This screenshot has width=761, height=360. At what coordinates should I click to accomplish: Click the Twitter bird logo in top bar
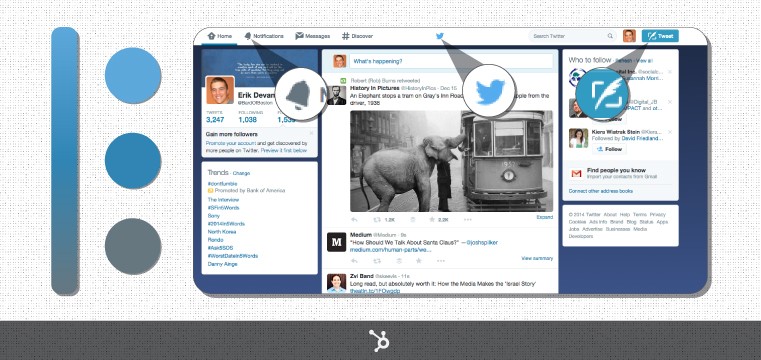pyautogui.click(x=440, y=36)
